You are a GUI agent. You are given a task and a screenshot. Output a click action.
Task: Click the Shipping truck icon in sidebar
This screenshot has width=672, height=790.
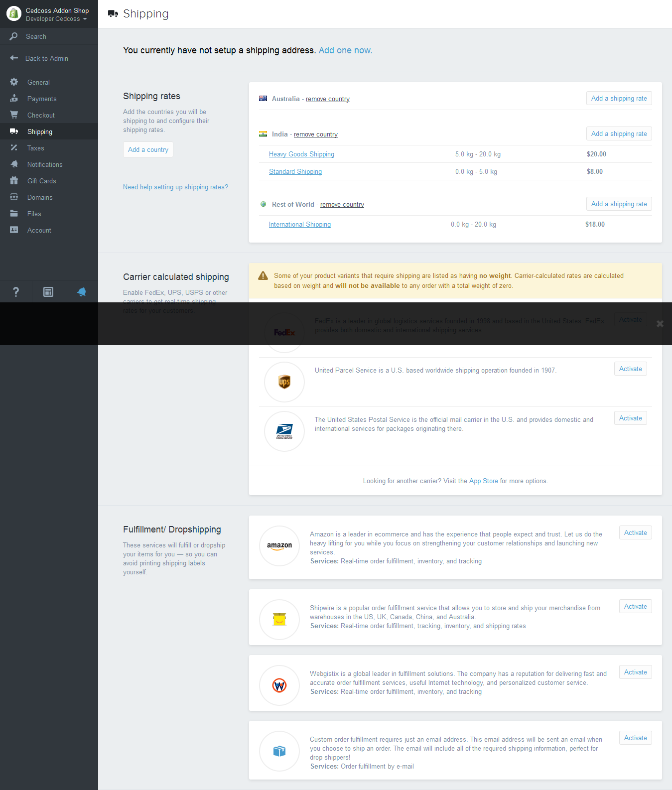[x=14, y=132]
